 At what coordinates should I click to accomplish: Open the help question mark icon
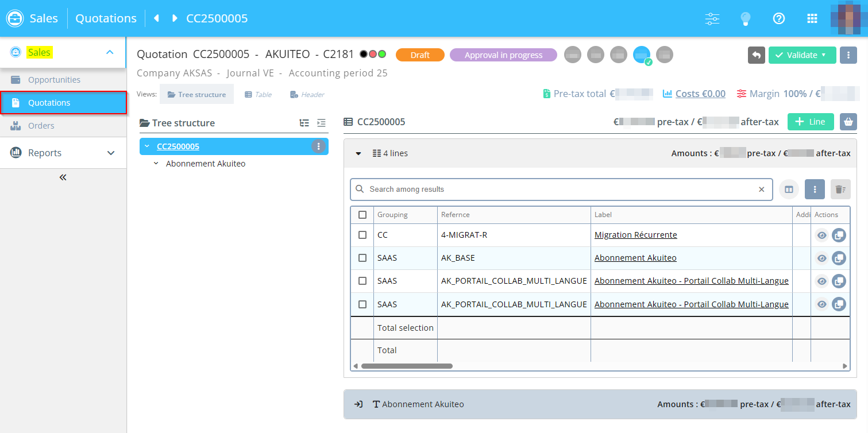779,18
